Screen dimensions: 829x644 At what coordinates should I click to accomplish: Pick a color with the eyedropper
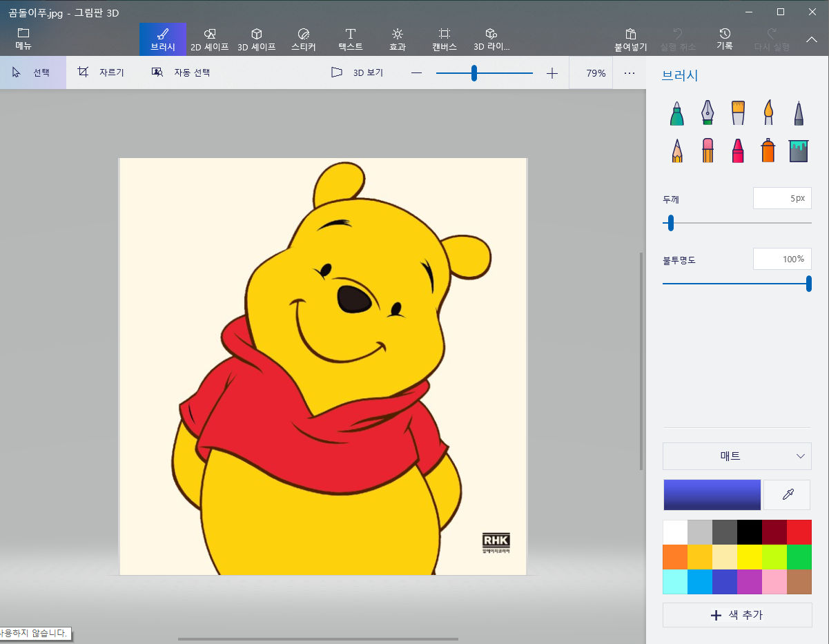tap(787, 495)
